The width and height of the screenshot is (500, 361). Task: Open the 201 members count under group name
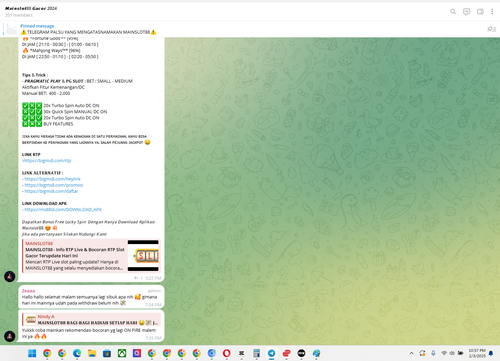coord(19,15)
